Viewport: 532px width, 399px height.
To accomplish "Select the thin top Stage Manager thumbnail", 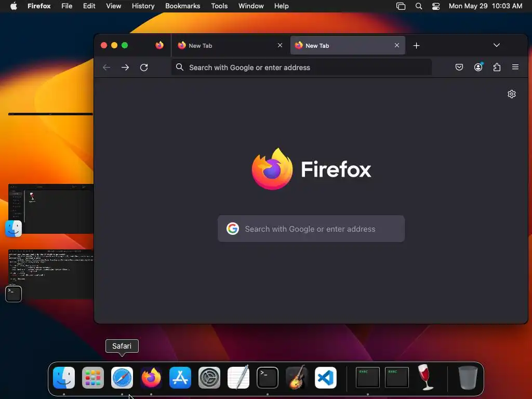I will click(50, 114).
